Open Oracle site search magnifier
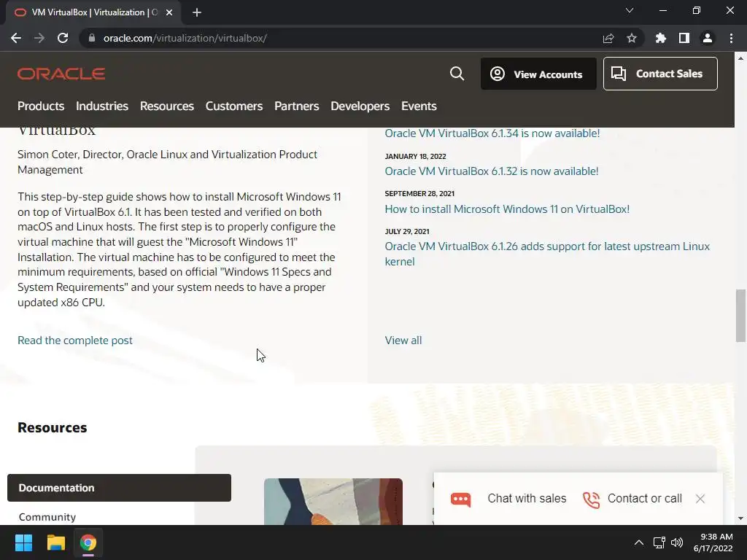This screenshot has width=747, height=560. pos(457,74)
